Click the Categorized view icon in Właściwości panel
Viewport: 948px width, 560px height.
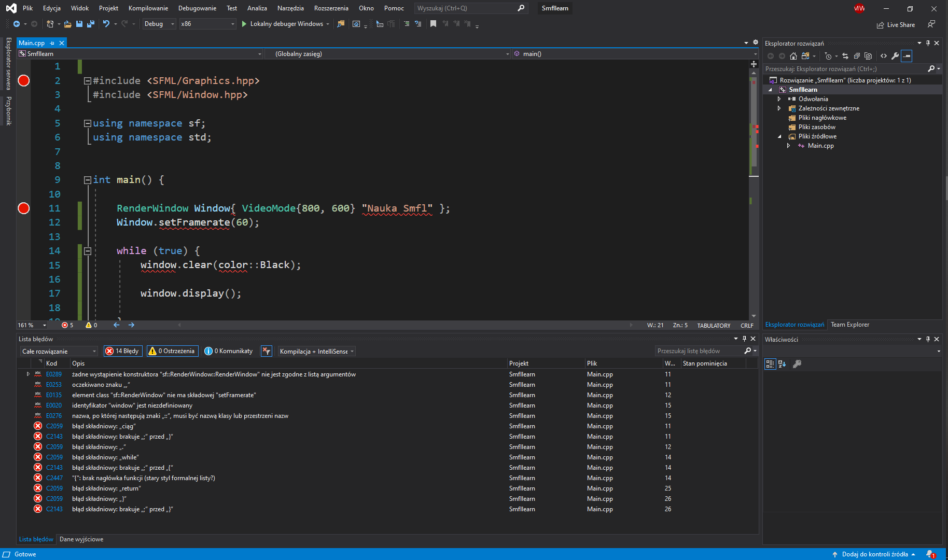coord(770,364)
